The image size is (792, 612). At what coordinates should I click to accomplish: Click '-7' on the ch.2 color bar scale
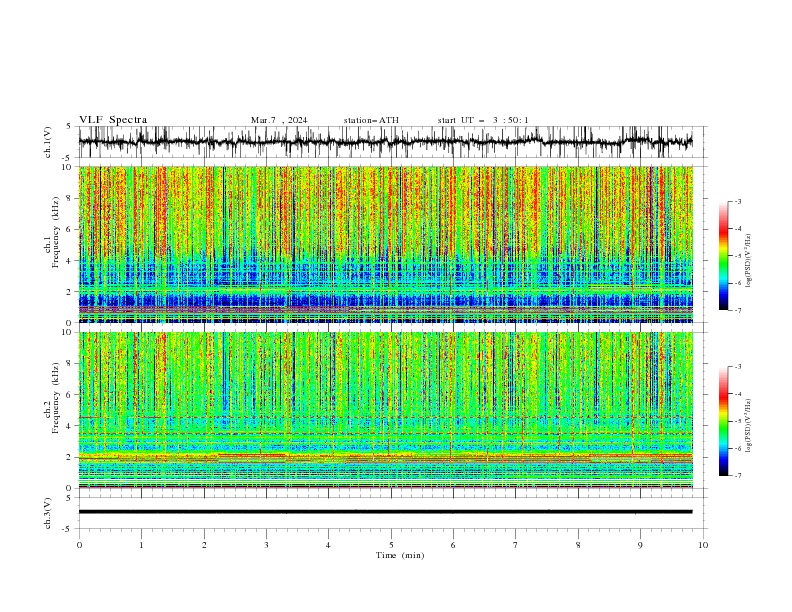pos(738,475)
